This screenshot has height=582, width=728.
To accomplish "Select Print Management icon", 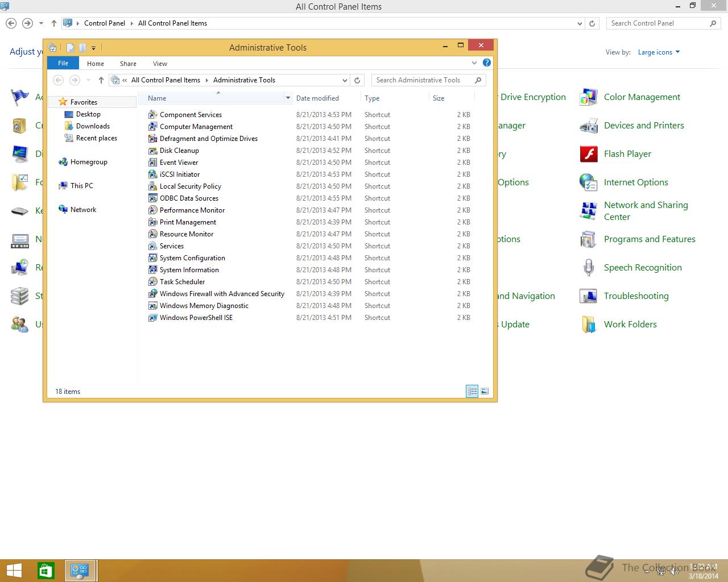I will 152,222.
